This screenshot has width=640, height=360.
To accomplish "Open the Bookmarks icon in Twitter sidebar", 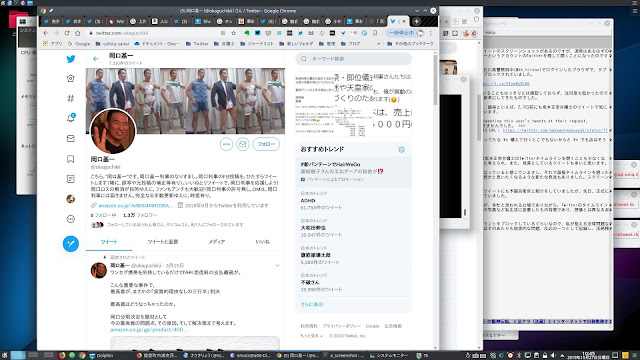I will (71, 159).
